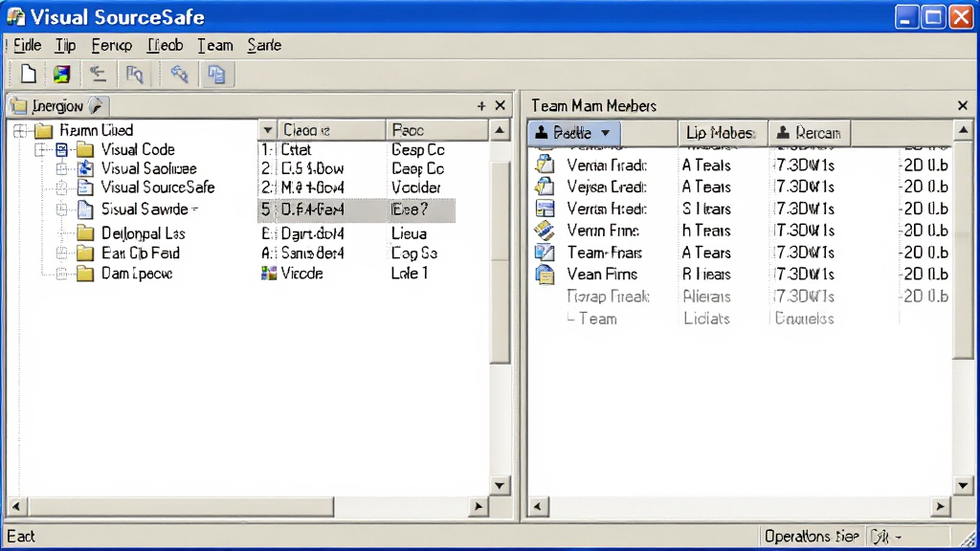Click the link chain toolbar icon
The image size is (980, 551).
pos(179,75)
